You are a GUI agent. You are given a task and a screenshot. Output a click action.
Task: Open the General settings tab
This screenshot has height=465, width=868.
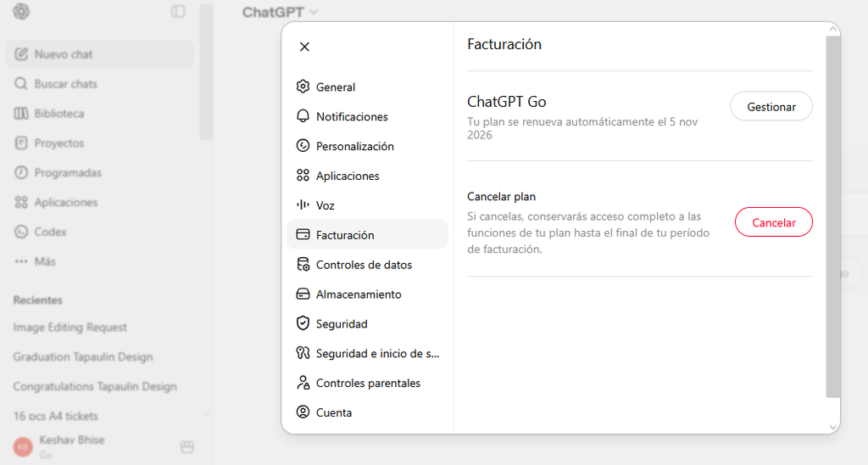tap(368, 87)
